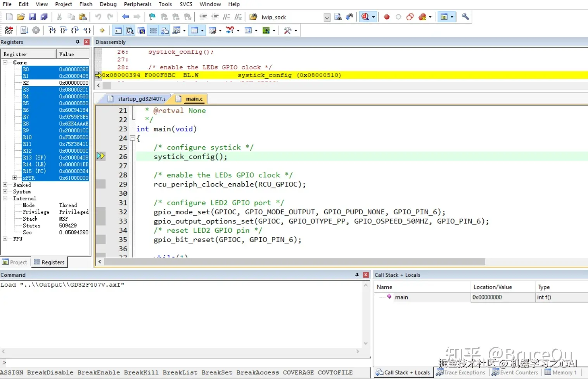The height and width of the screenshot is (379, 588).
Task: Click the Show Next Statement arrow icon
Action: click(102, 30)
